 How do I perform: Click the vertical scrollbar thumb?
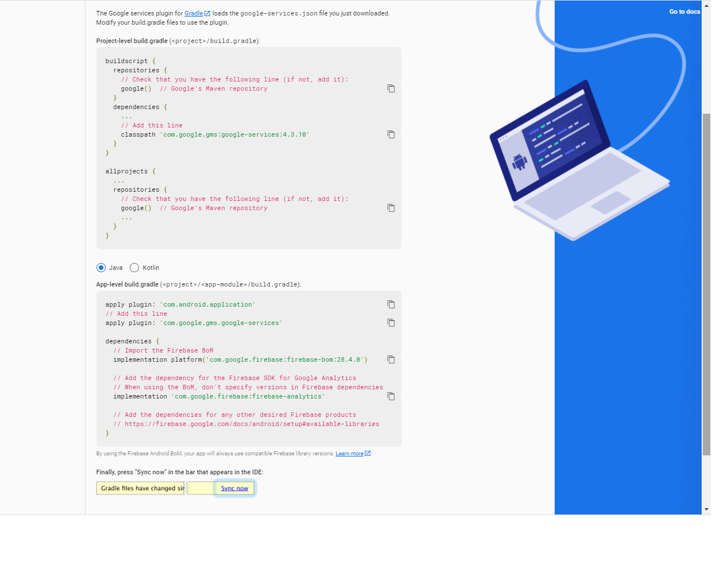[706, 284]
